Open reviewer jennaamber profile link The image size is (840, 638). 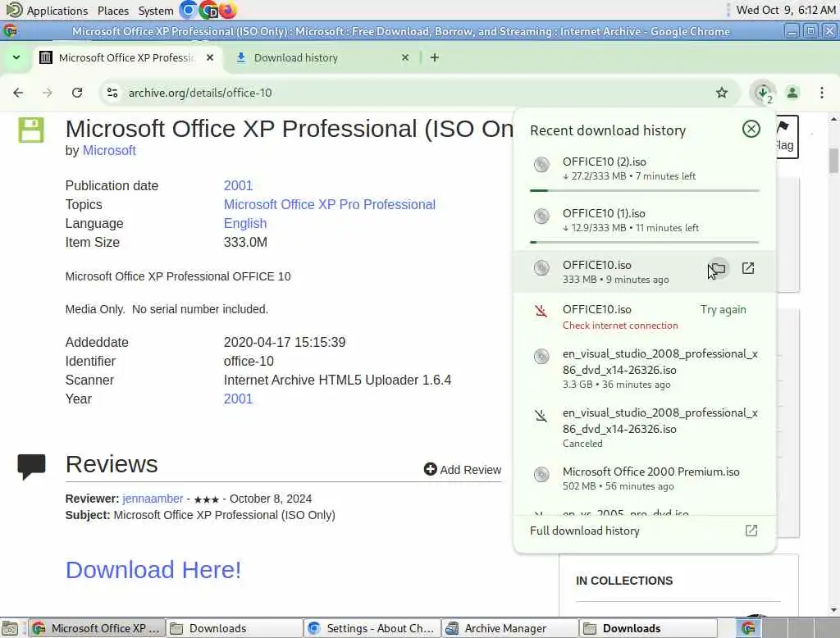153,499
